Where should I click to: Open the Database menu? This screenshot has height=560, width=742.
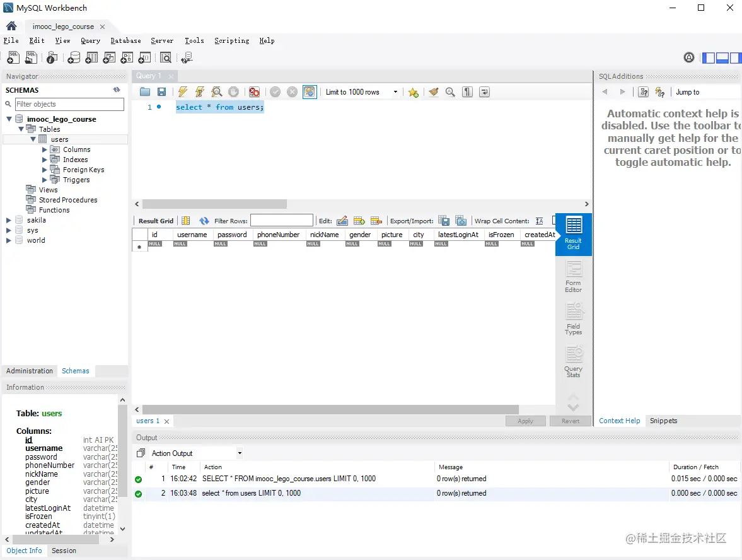(126, 41)
